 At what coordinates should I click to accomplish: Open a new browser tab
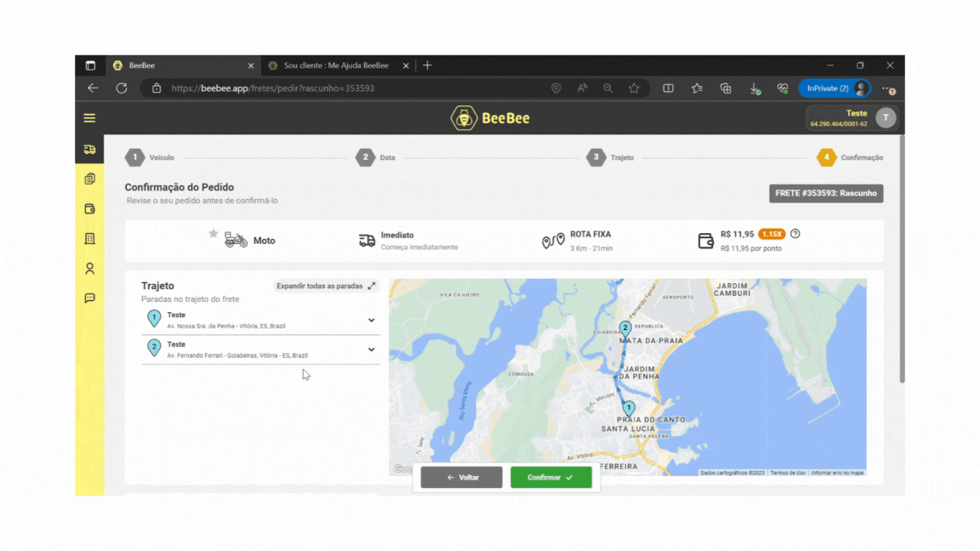(428, 65)
